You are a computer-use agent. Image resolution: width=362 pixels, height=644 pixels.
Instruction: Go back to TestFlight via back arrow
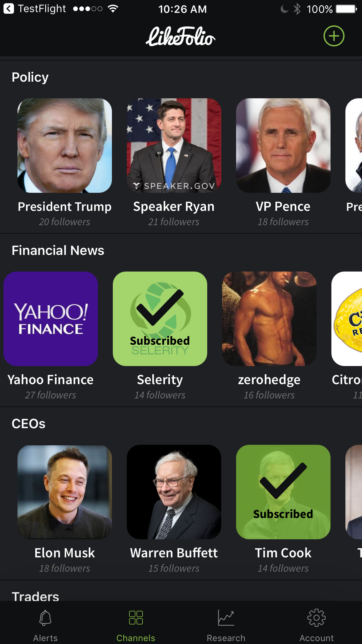tap(9, 9)
